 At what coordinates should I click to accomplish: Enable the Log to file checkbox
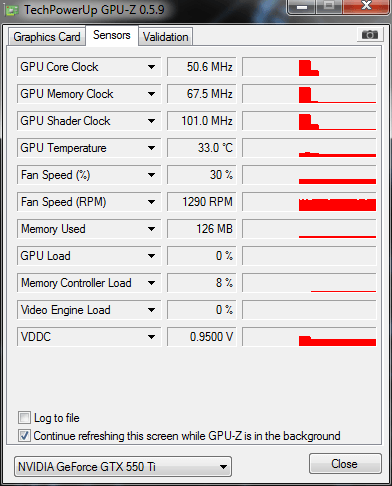pos(24,418)
